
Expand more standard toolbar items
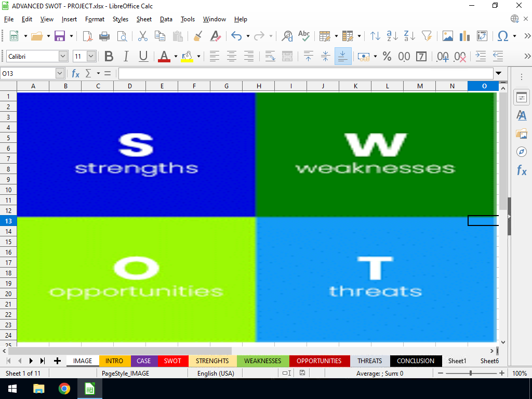[x=527, y=36]
